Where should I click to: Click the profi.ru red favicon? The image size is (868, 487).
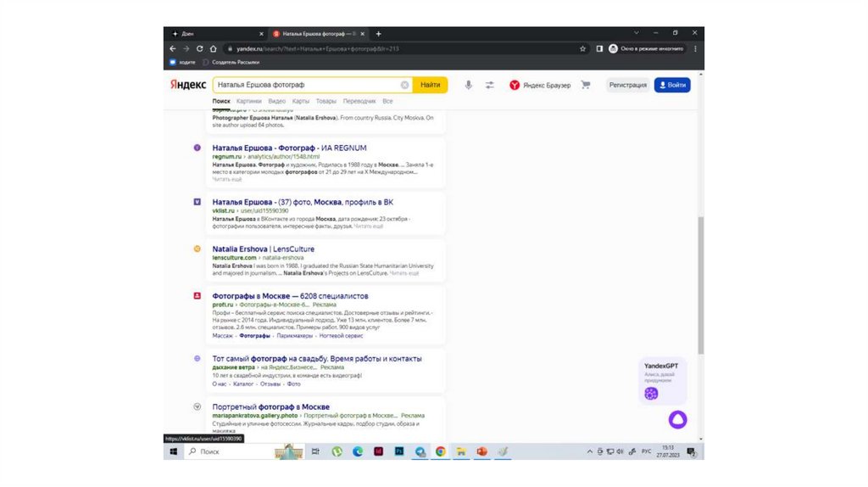197,296
